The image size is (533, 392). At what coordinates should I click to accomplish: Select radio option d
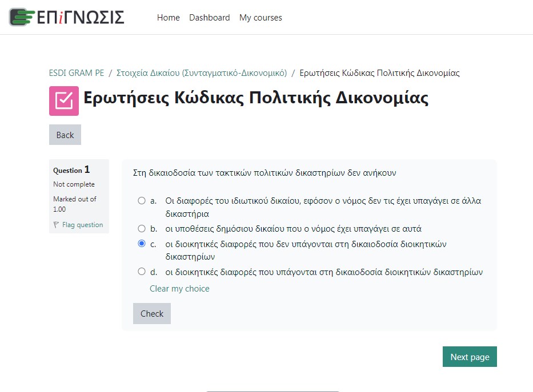point(142,271)
